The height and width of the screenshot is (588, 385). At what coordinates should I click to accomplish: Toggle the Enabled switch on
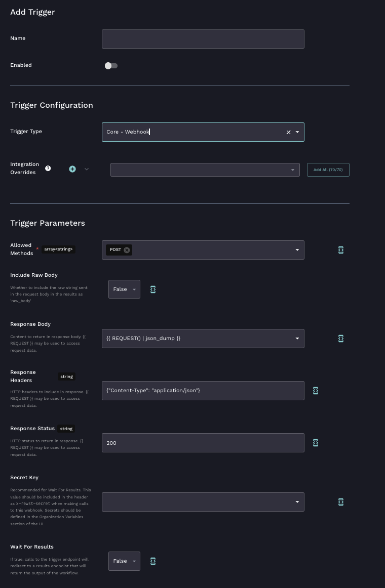click(x=111, y=66)
